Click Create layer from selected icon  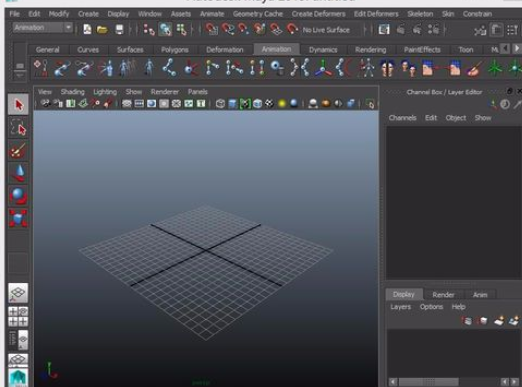(x=514, y=321)
